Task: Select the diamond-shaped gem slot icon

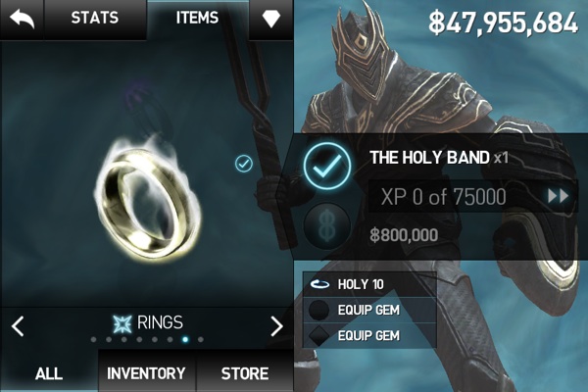Action: point(319,335)
